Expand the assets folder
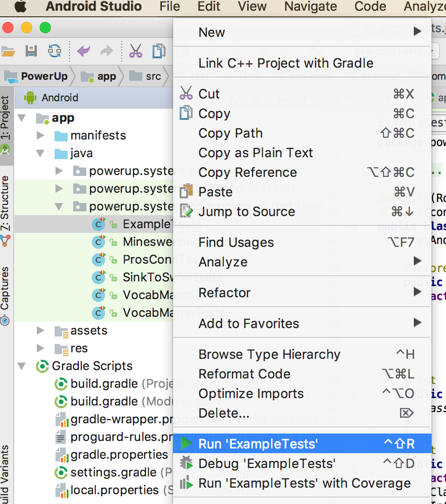Screen dimensions: 446x504 (41, 330)
